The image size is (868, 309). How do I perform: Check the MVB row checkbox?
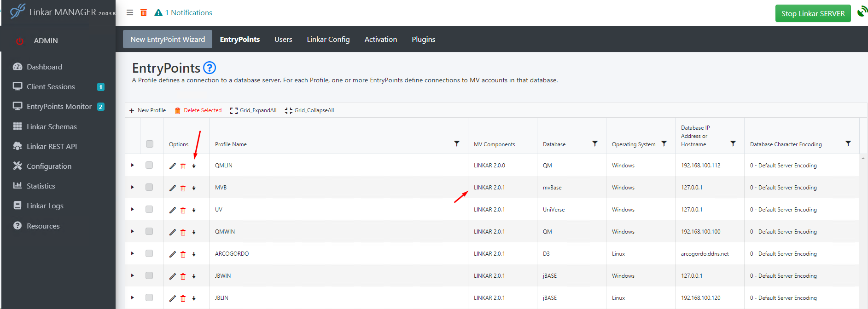pyautogui.click(x=149, y=187)
